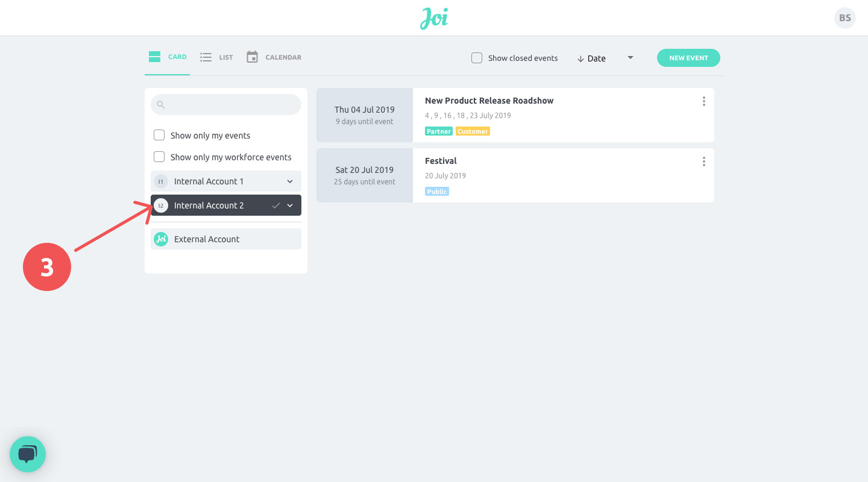This screenshot has height=482, width=868.
Task: Switch to the LIST tab
Action: [224, 57]
